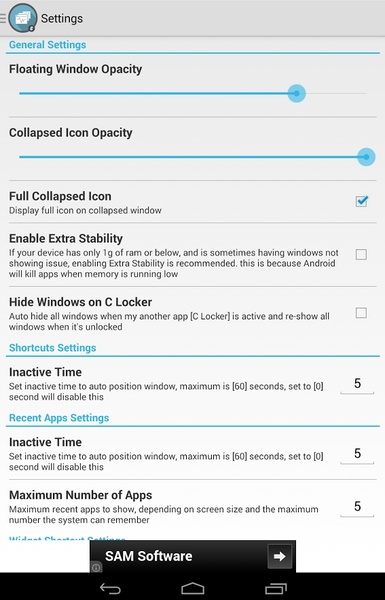Open SAM Software advertisement banner

192,556
